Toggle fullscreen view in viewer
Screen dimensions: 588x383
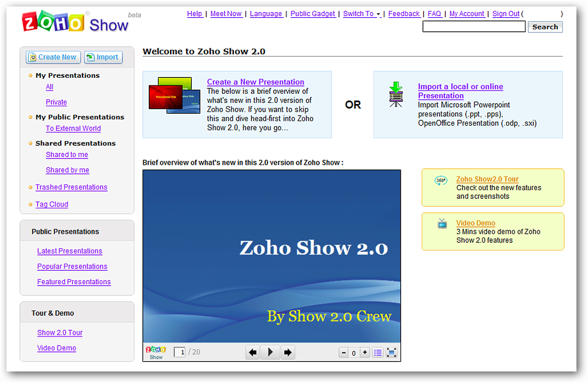coord(391,352)
